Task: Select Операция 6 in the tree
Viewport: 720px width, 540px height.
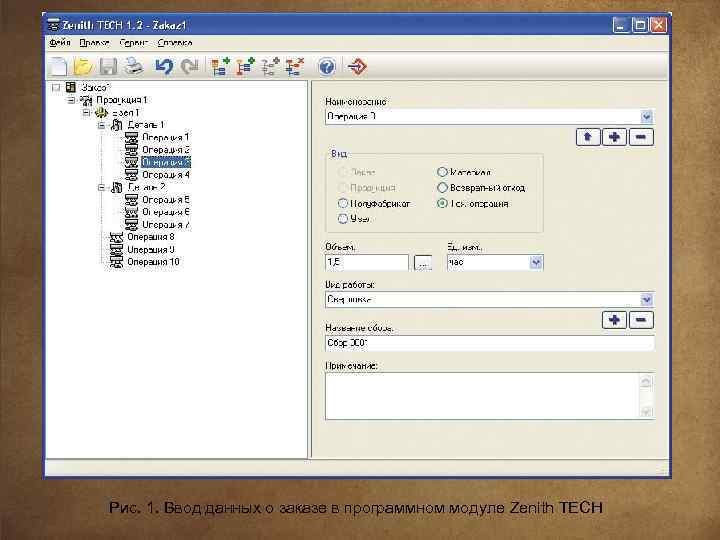Action: tap(165, 212)
